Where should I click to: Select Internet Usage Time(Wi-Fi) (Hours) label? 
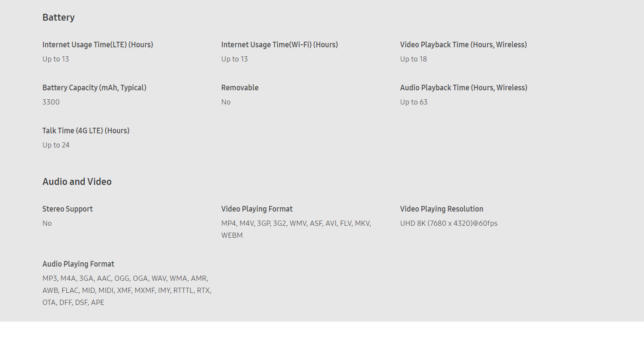(279, 45)
